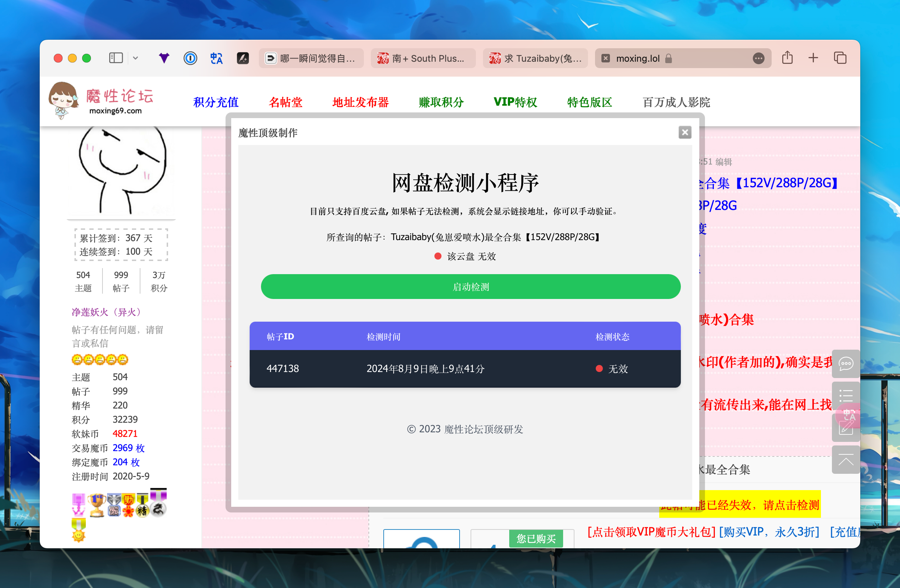Click the back-to-top arrow icon
900x588 pixels.
tap(845, 460)
